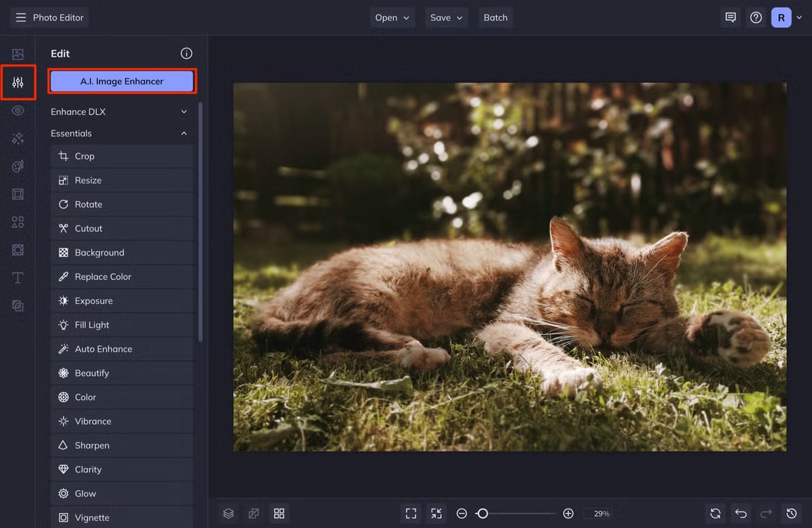Open the Batch processing tool

(x=495, y=18)
